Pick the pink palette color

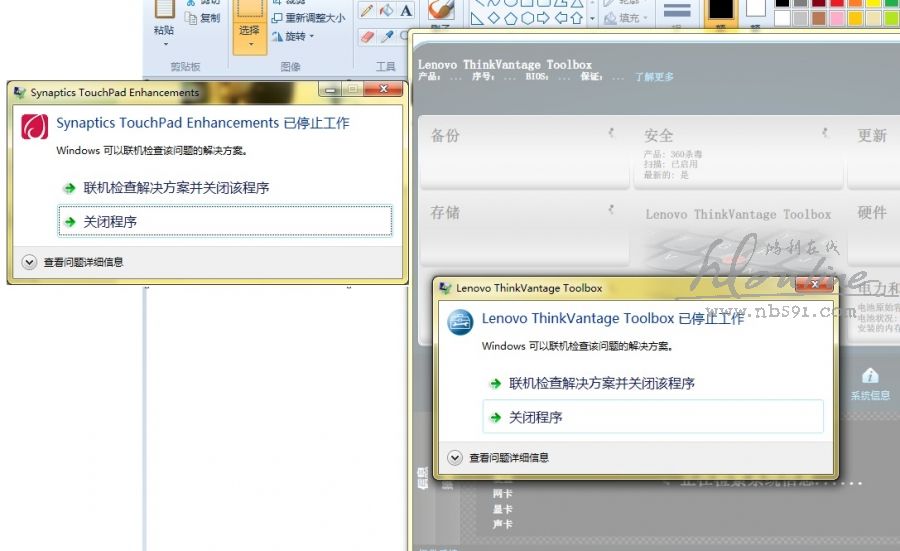[x=837, y=18]
